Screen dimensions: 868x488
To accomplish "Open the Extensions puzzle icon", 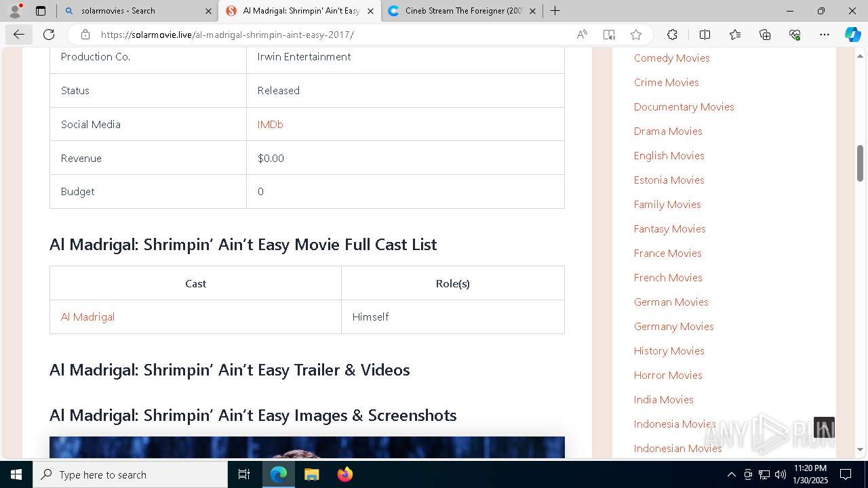I will 672,35.
